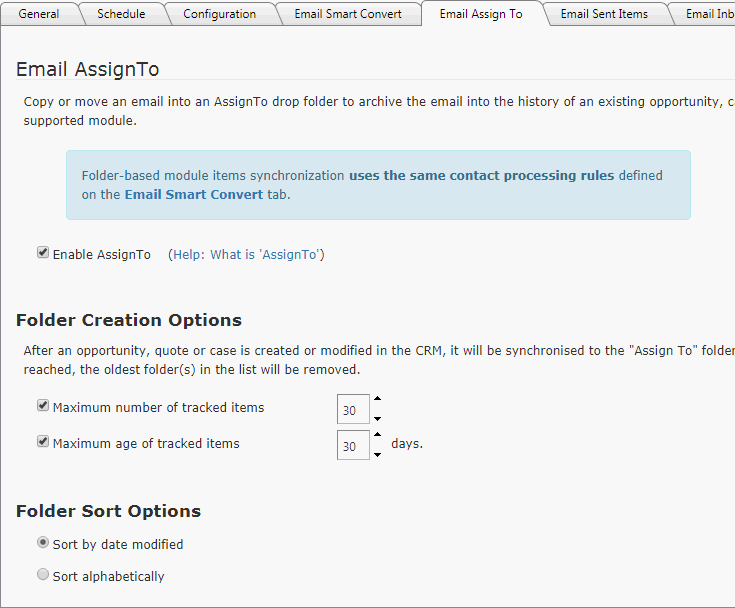Viewport: 735px width, 608px height.
Task: Click the Email Assign To tab
Action: [x=481, y=14]
